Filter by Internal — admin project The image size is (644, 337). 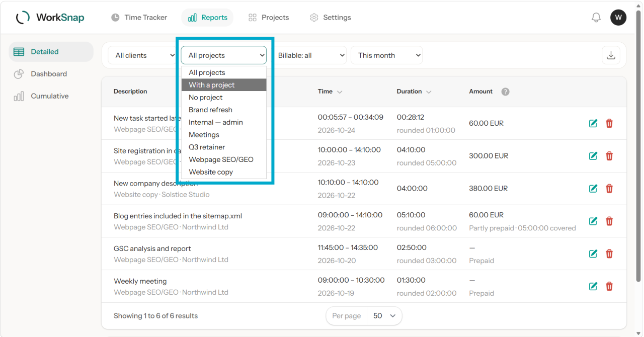(224, 122)
